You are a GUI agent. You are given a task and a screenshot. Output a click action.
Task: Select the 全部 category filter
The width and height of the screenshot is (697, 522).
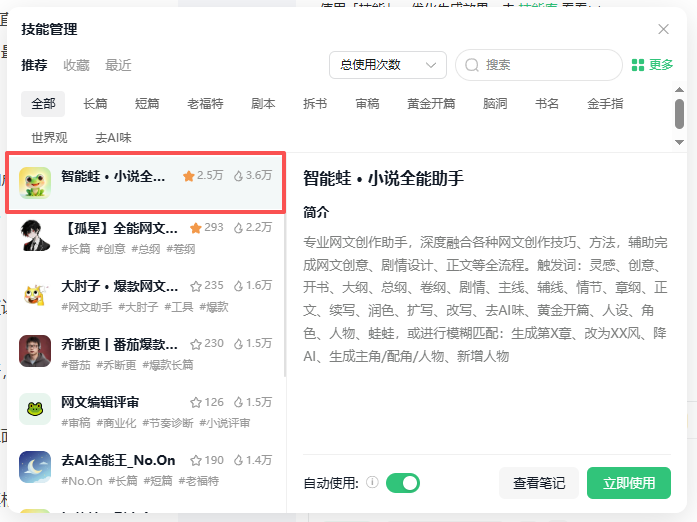point(43,104)
